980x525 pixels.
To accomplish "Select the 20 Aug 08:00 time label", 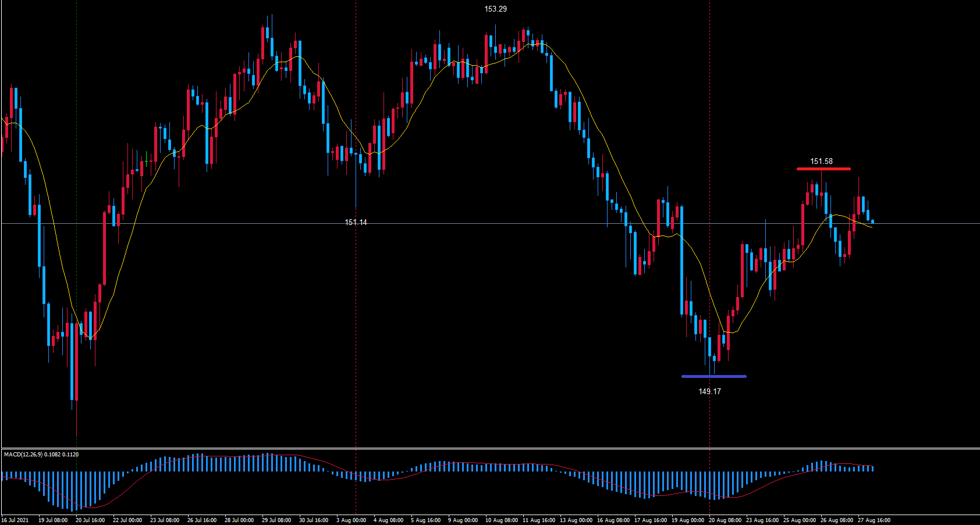I will (x=725, y=520).
